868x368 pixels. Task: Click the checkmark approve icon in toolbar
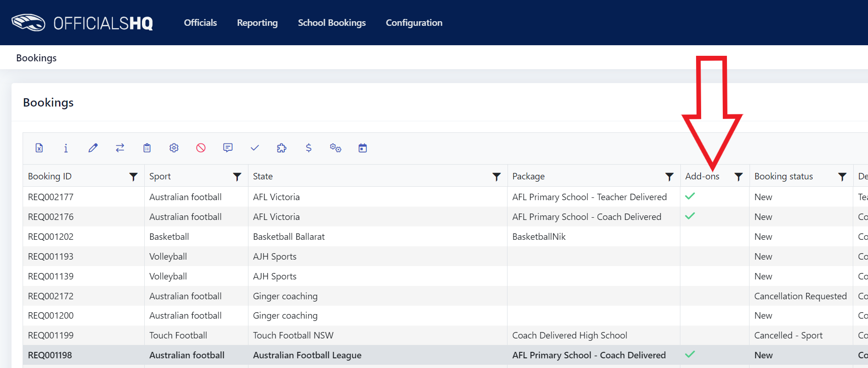pos(255,148)
